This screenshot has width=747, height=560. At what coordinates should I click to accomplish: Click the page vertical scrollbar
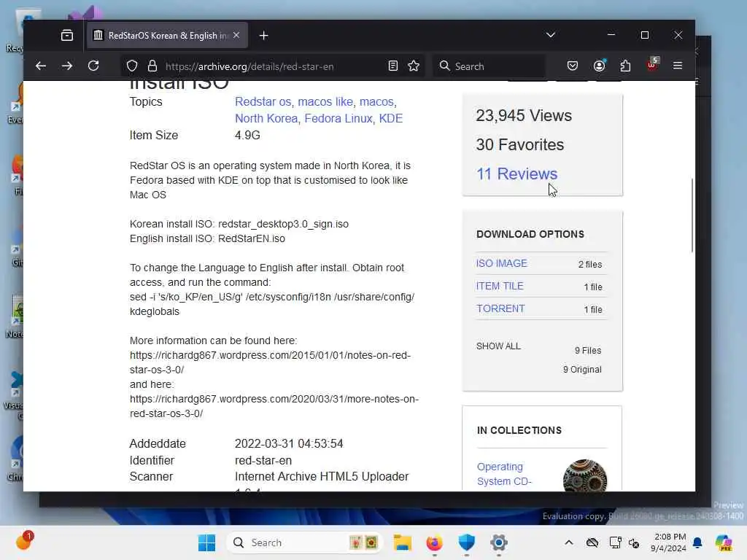[x=692, y=215]
